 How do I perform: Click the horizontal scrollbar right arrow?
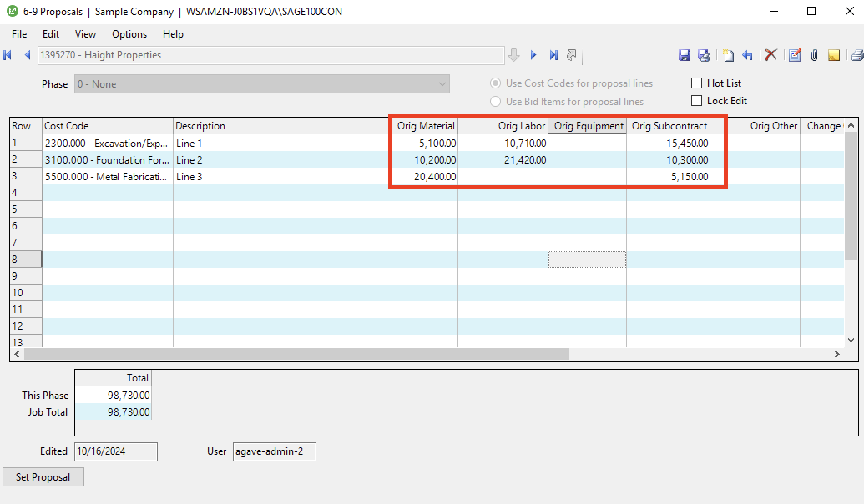click(x=837, y=354)
